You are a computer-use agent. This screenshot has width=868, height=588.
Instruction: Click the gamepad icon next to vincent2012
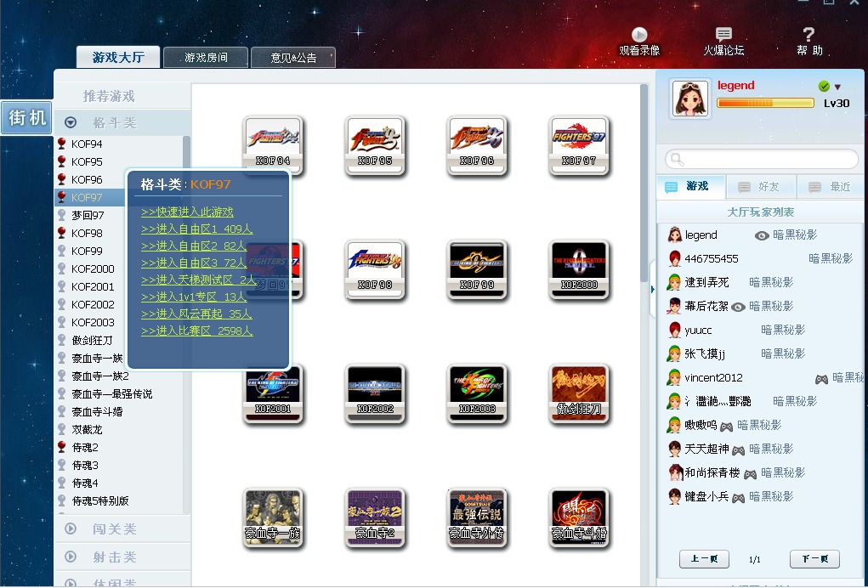pos(821,379)
